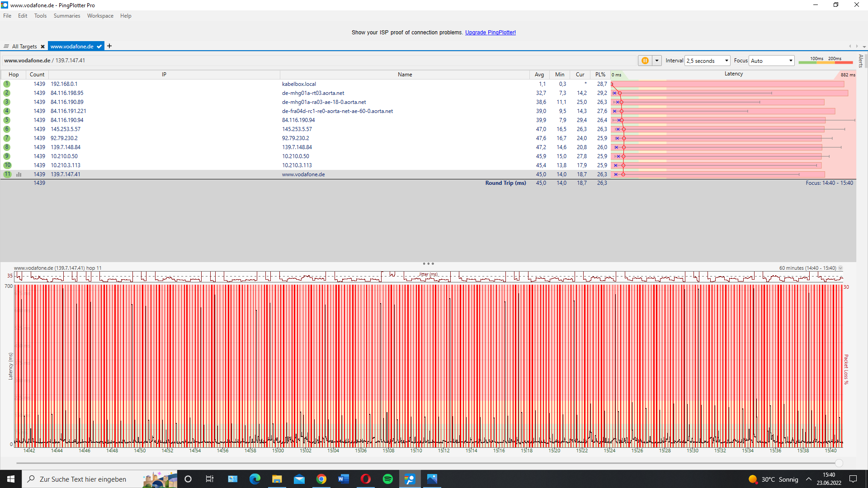This screenshot has width=868, height=488.
Task: Toggle the timeline graph icon on hop 11
Action: 19,174
